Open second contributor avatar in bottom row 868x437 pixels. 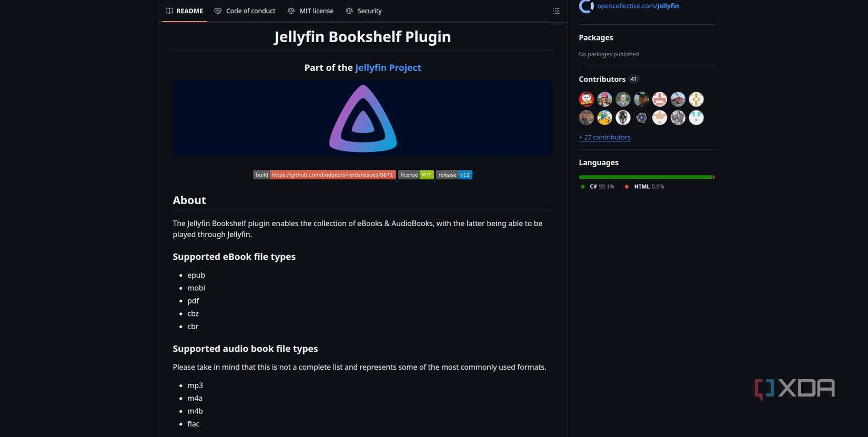tap(604, 117)
